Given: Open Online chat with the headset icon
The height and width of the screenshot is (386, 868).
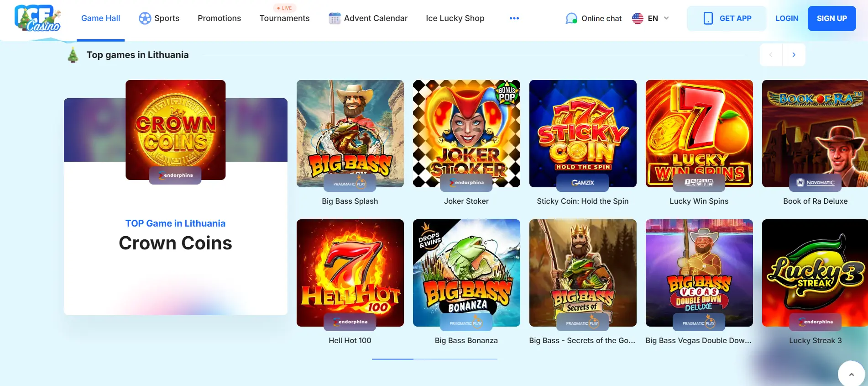Looking at the screenshot, I should point(571,18).
